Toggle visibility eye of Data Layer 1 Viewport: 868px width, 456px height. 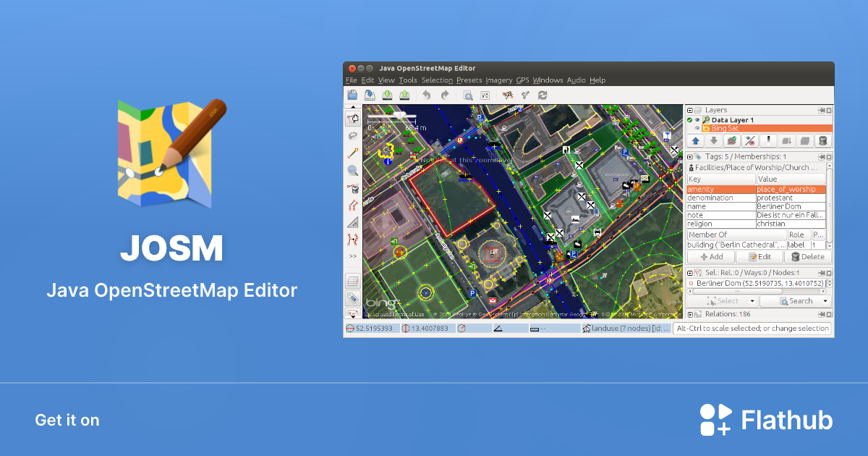pos(697,120)
